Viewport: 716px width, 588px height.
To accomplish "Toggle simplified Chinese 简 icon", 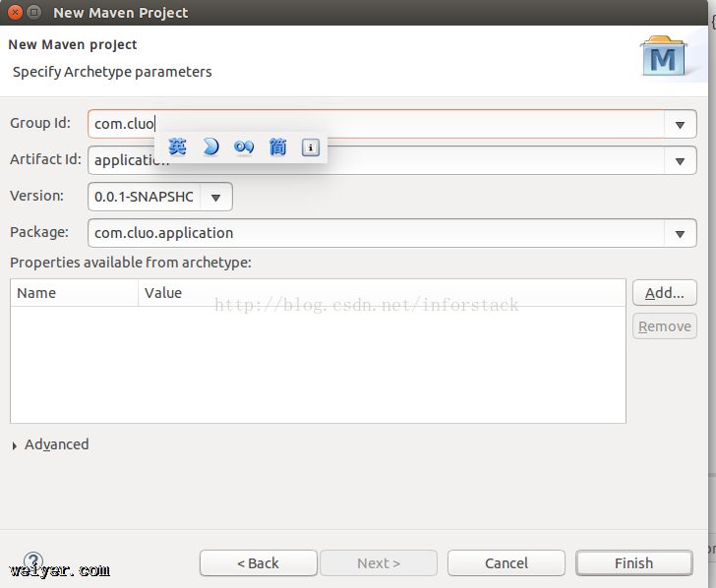I will click(x=277, y=147).
